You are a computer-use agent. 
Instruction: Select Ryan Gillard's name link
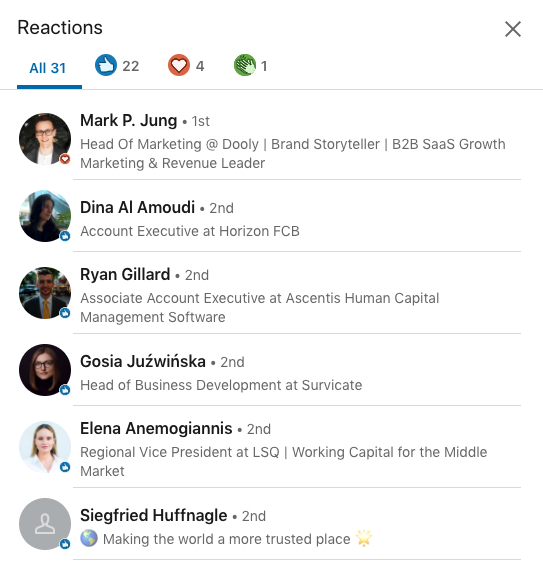pos(125,275)
